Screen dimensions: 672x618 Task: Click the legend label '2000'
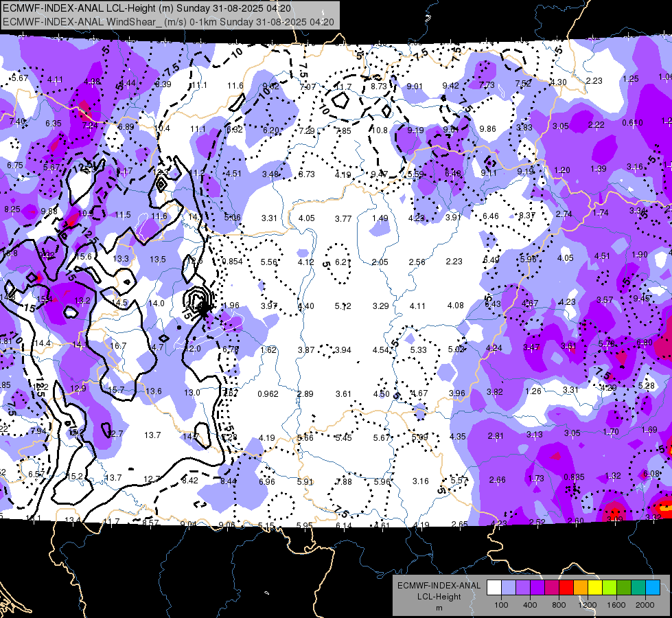pyautogui.click(x=645, y=605)
